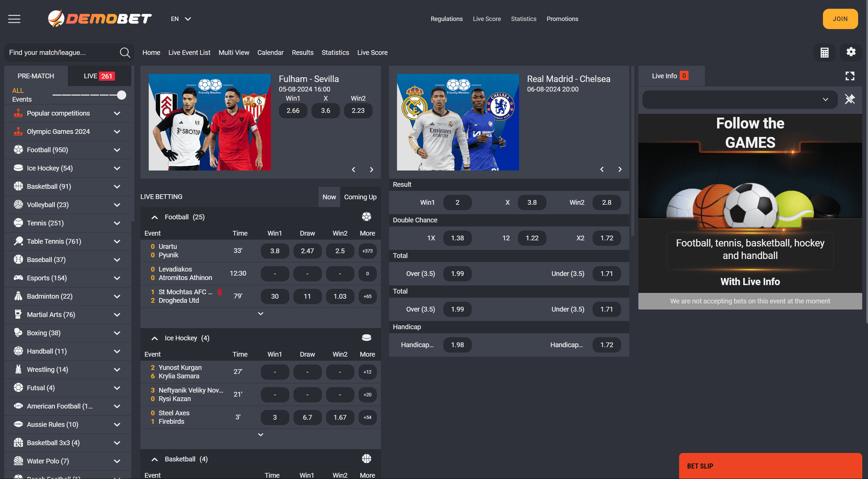Open the Calendar menu item
This screenshot has height=479, width=868.
point(270,52)
